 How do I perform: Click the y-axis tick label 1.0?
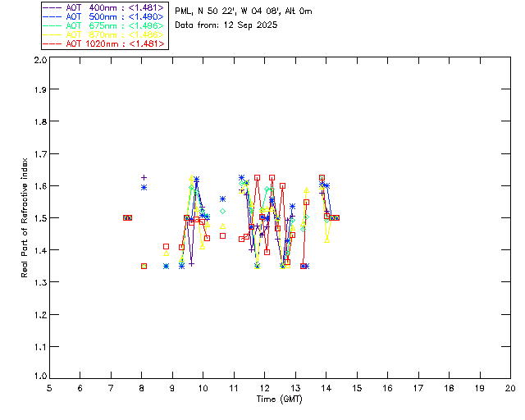tap(40, 376)
